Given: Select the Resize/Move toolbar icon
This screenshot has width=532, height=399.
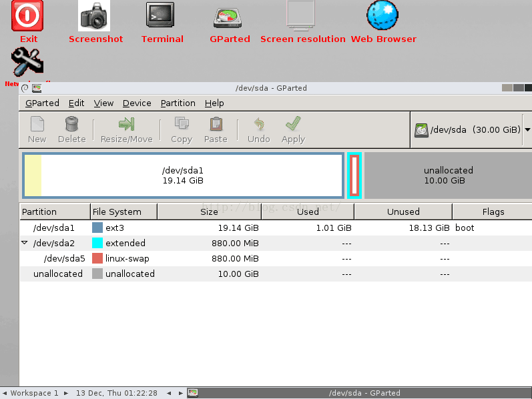Looking at the screenshot, I should coord(126,124).
